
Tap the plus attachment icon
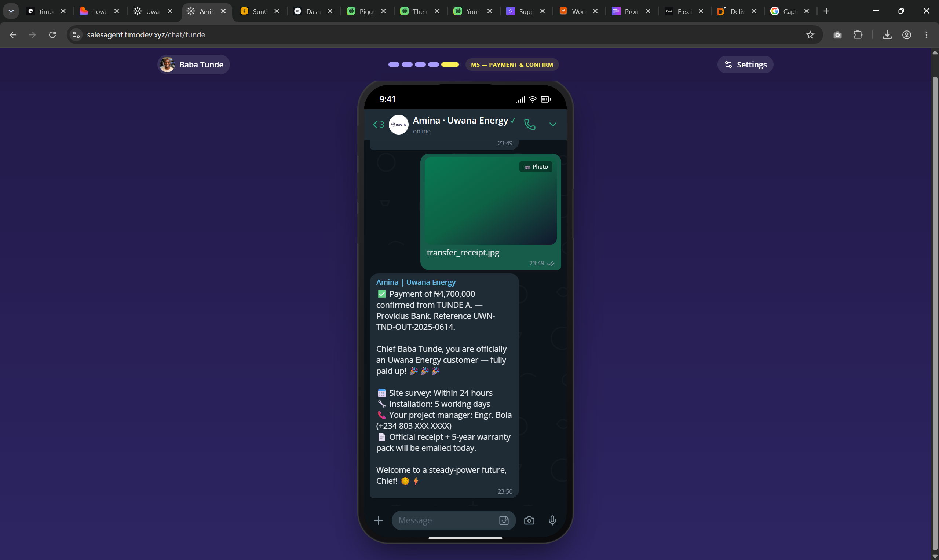(x=378, y=520)
